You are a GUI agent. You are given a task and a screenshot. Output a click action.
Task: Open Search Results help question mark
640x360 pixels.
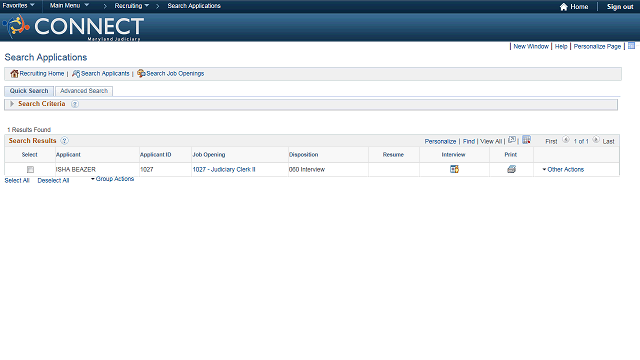[64, 141]
